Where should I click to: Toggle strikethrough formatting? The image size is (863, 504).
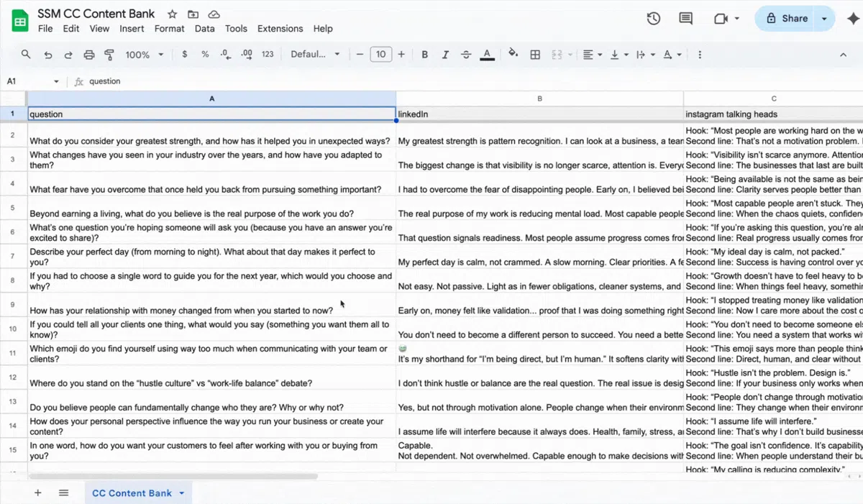coord(466,55)
